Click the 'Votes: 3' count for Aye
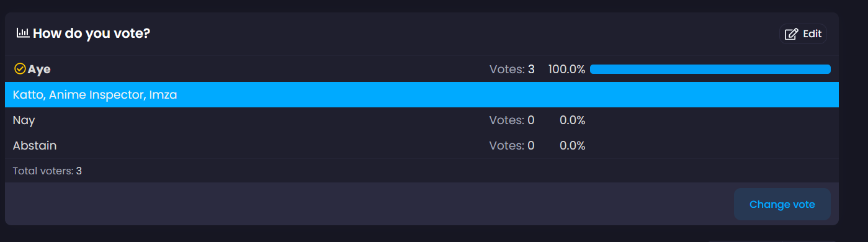Screen dimensions: 868x242 point(512,69)
